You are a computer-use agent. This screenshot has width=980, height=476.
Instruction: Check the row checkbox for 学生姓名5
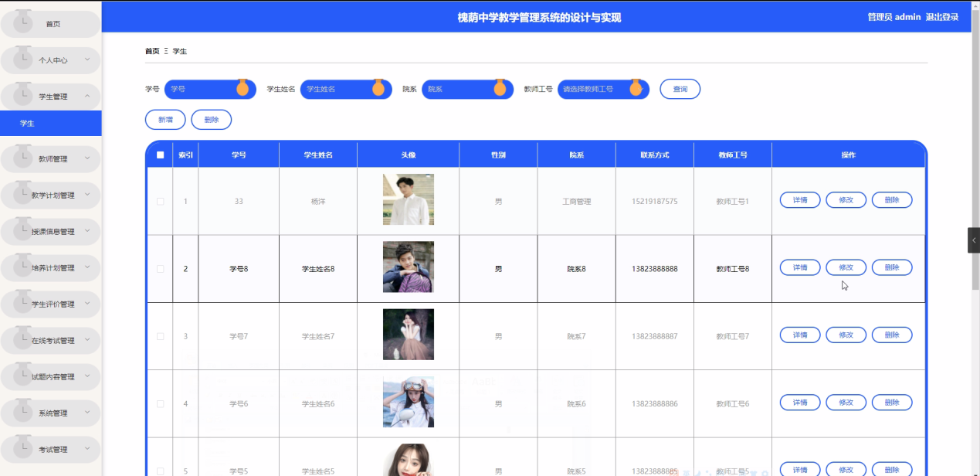click(x=161, y=471)
